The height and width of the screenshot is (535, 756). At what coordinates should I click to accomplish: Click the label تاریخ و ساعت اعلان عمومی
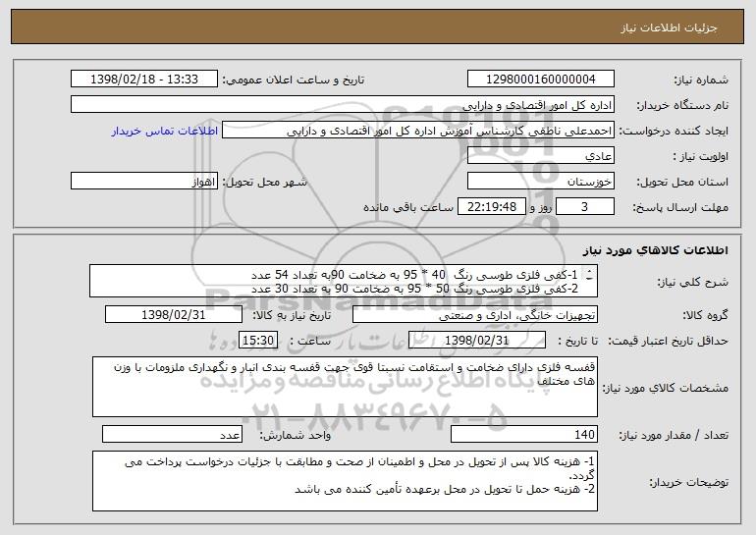(x=294, y=80)
